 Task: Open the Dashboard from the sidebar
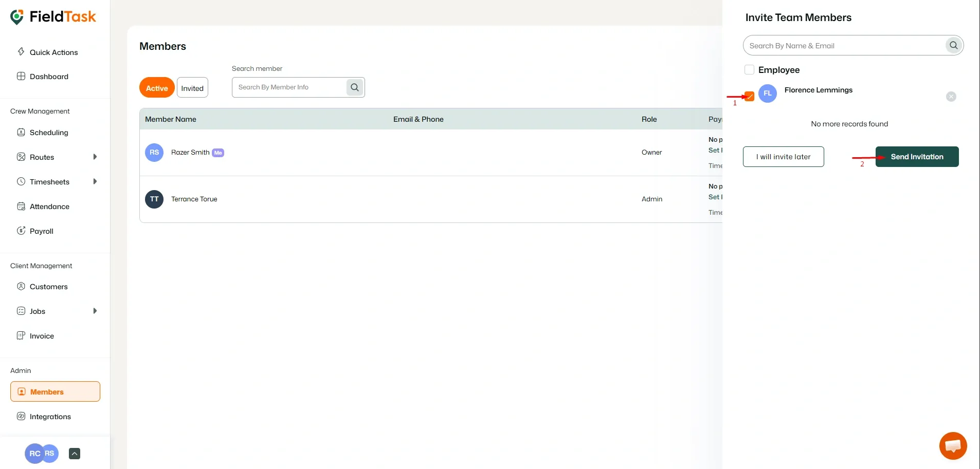click(x=49, y=76)
